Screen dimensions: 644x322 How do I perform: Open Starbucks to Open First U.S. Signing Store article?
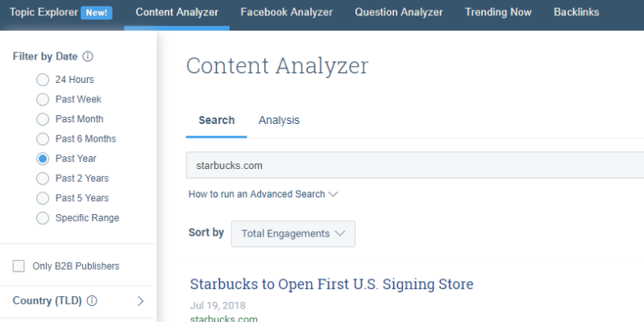coord(331,284)
